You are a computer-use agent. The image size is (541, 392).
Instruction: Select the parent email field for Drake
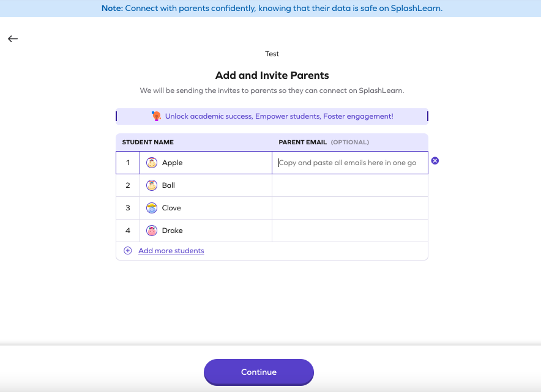[x=349, y=231]
